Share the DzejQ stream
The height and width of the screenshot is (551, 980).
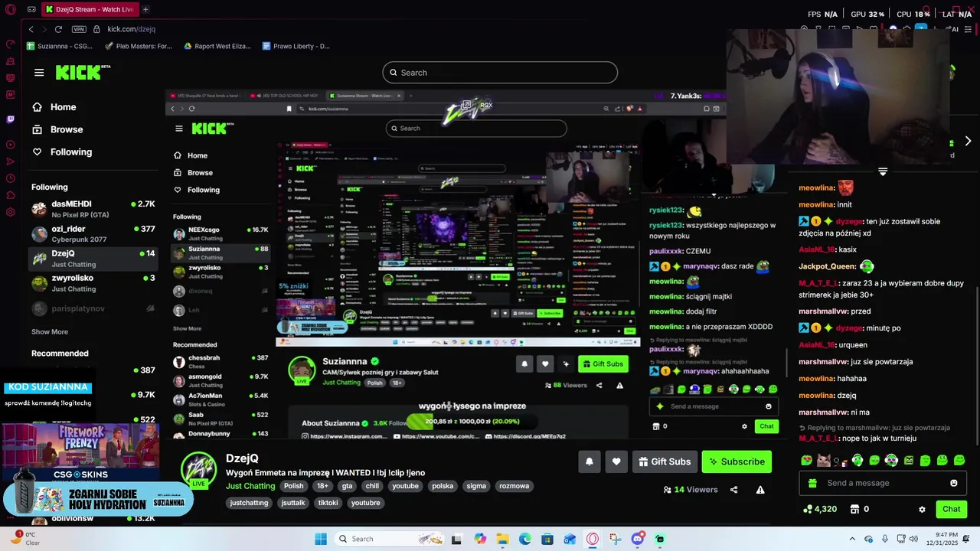pyautogui.click(x=733, y=490)
